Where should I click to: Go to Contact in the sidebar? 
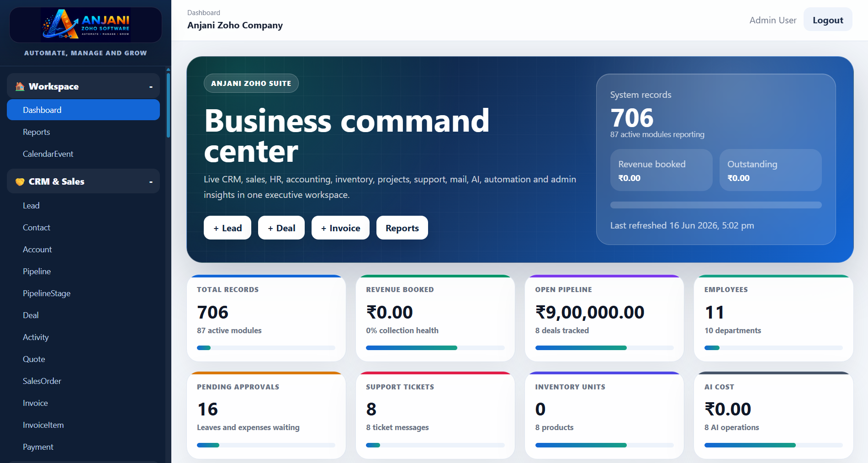pos(83,228)
